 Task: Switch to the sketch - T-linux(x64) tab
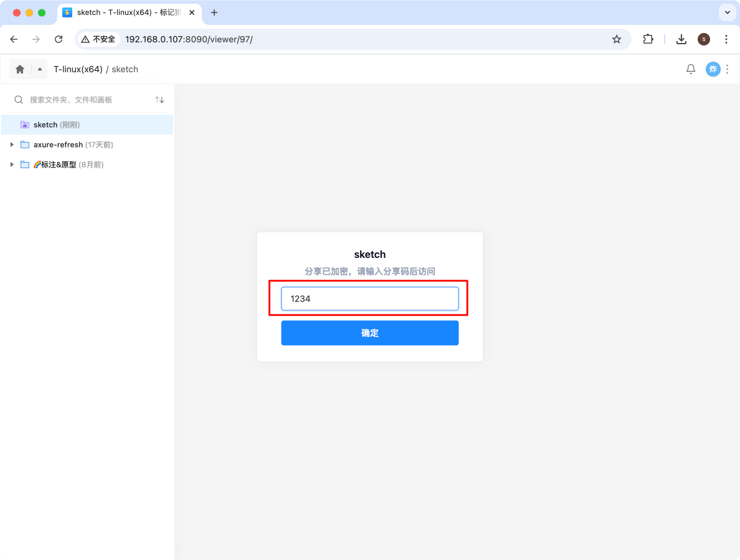[x=131, y=12]
